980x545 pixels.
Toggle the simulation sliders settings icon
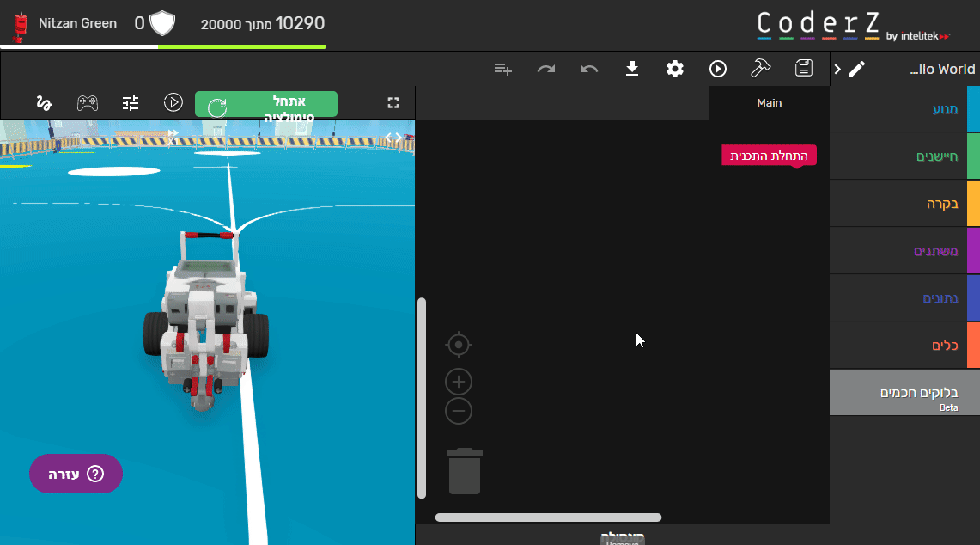click(131, 103)
